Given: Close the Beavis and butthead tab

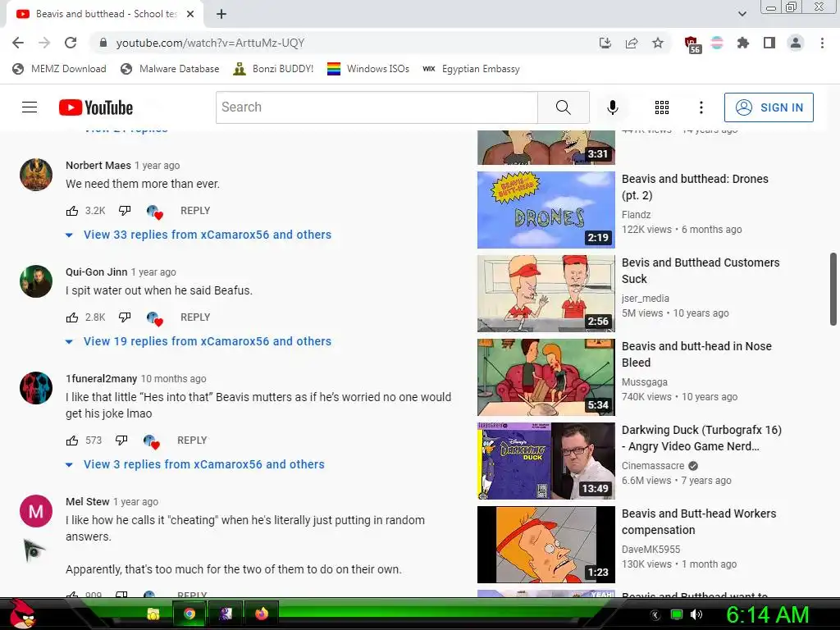Looking at the screenshot, I should (190, 14).
